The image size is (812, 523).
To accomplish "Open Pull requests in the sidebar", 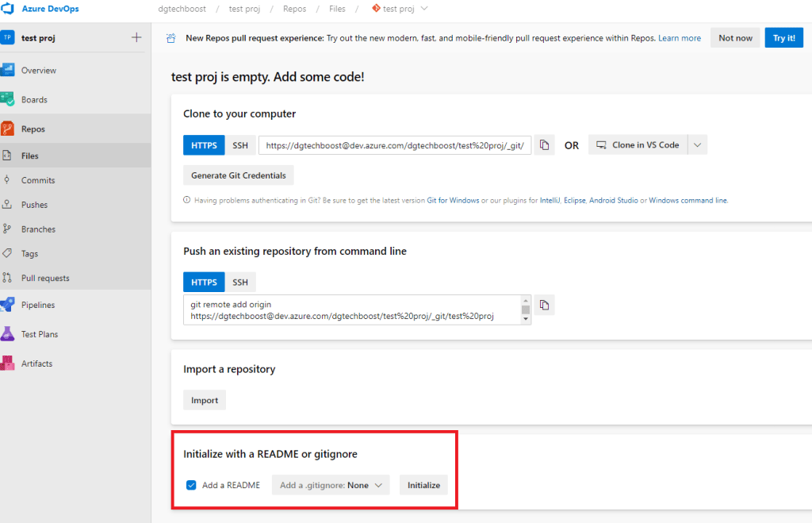I will click(45, 279).
